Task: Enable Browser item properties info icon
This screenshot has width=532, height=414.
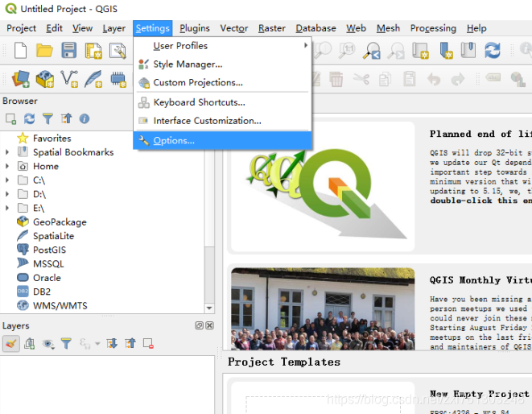Action: (85, 119)
